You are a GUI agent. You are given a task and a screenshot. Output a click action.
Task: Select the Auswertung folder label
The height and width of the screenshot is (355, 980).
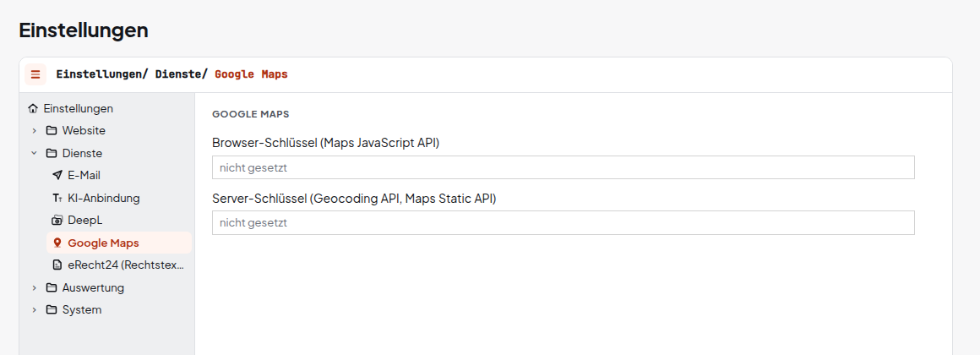click(93, 288)
